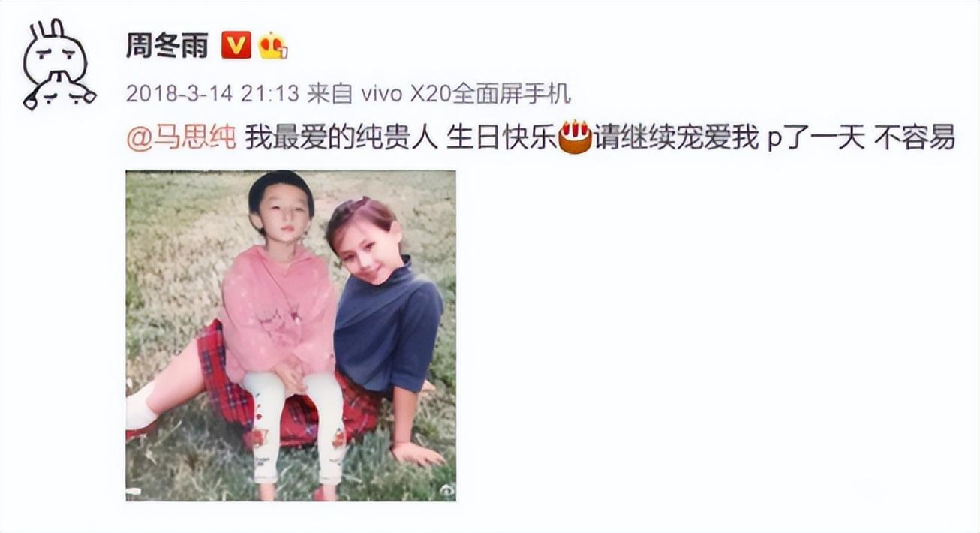Click the text p了一天

point(816,138)
